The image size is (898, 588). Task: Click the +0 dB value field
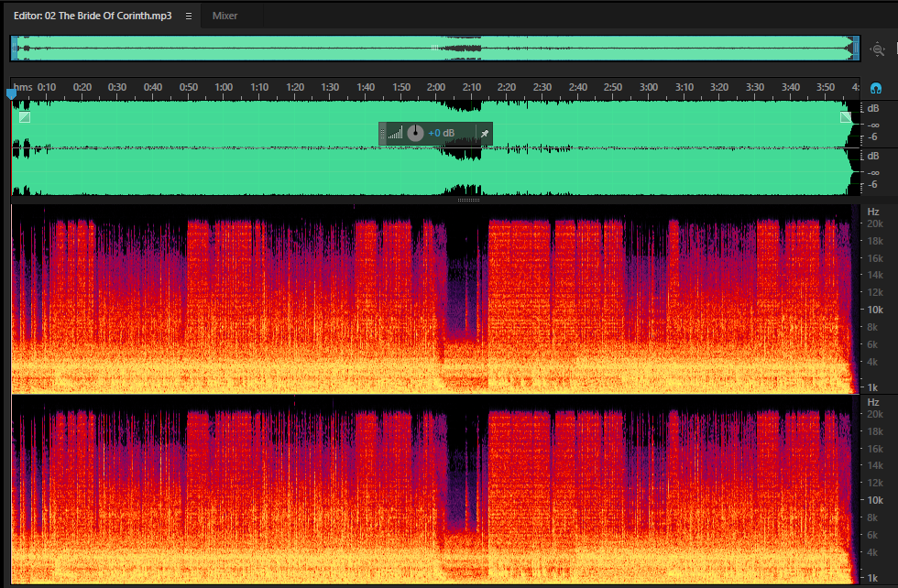(441, 134)
